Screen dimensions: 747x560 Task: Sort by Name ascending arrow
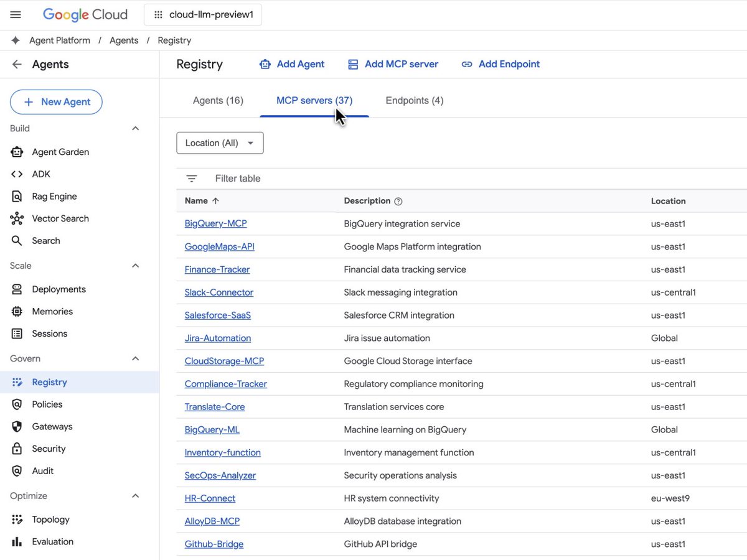(x=216, y=201)
